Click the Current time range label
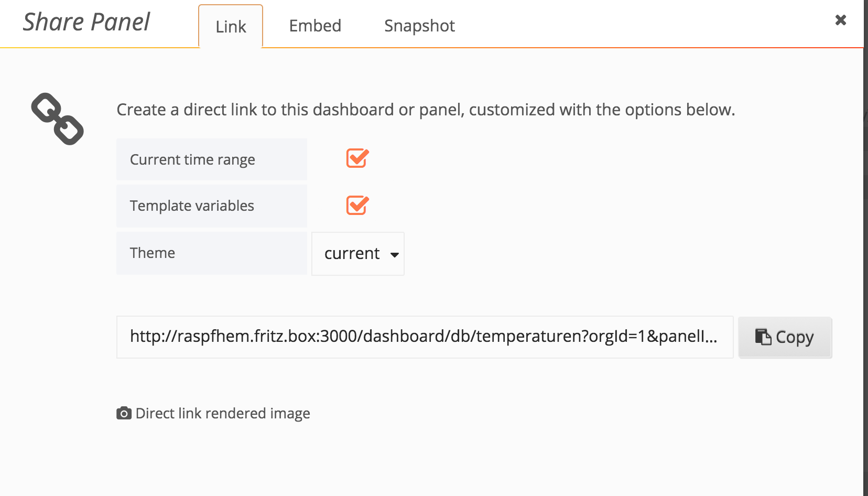 coord(192,159)
